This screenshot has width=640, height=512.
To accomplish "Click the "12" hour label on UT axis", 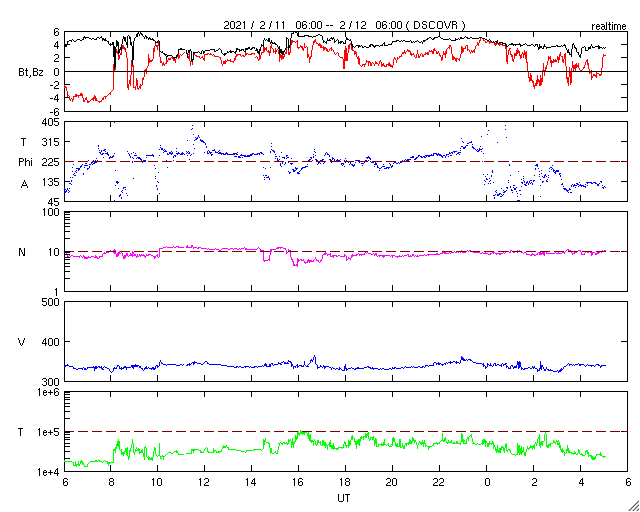I will pos(204,482).
